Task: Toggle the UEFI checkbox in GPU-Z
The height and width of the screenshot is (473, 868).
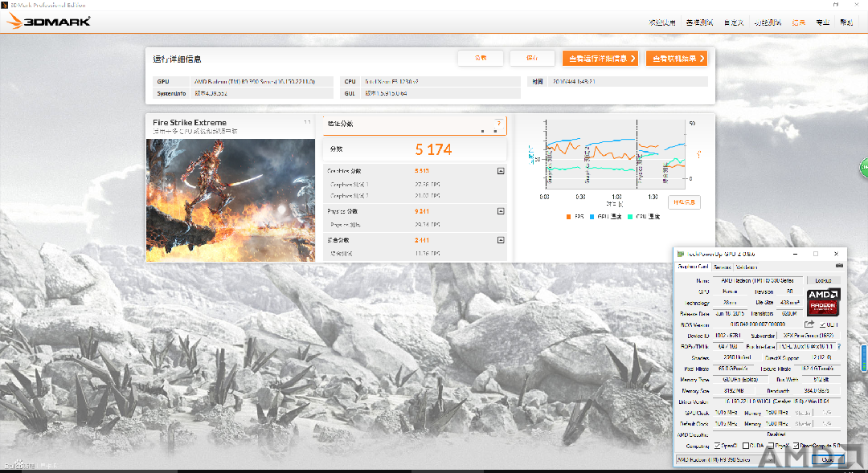Action: click(823, 324)
